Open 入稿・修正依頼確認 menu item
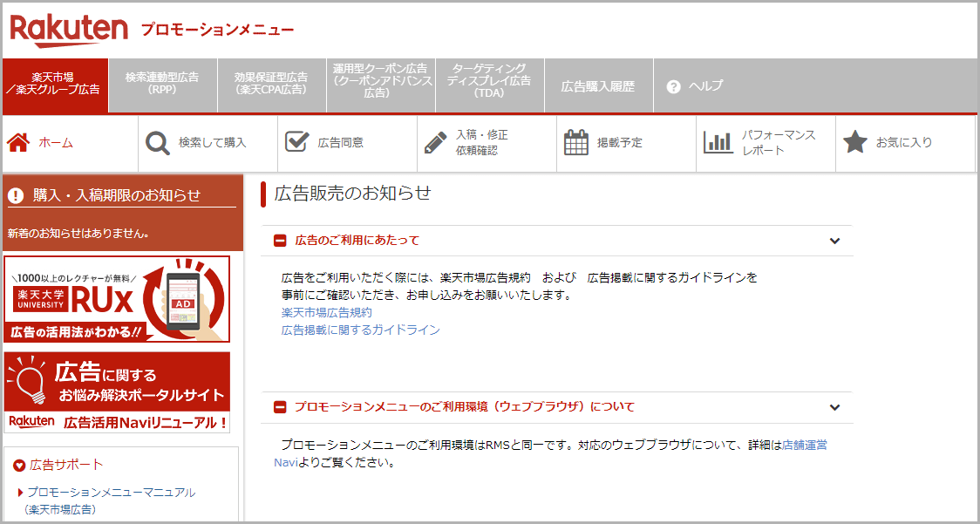 [487, 143]
